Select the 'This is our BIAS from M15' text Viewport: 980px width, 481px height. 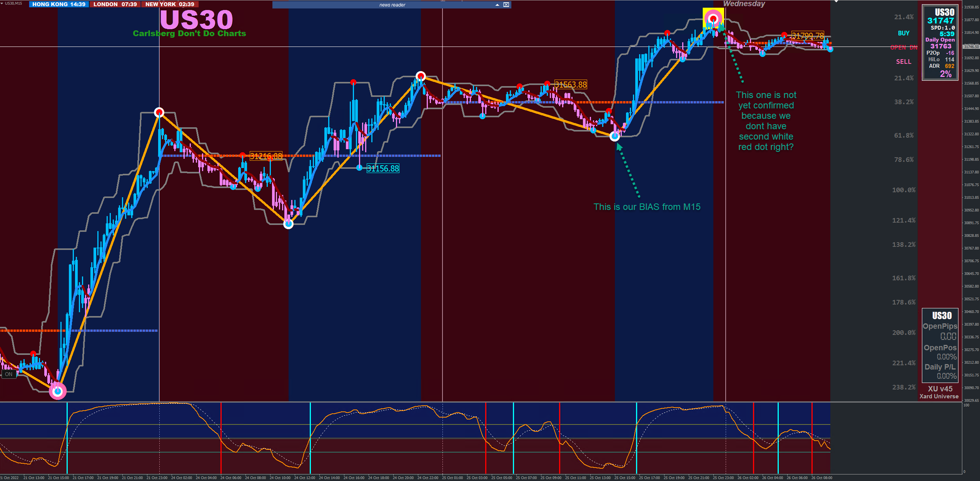pos(647,207)
